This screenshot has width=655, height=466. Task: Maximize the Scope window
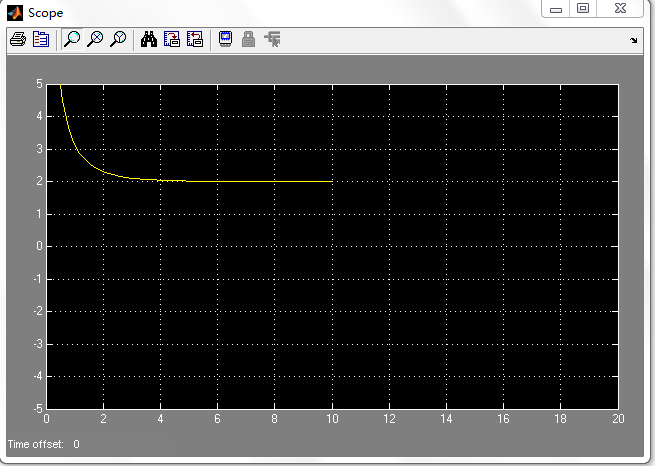pos(583,8)
